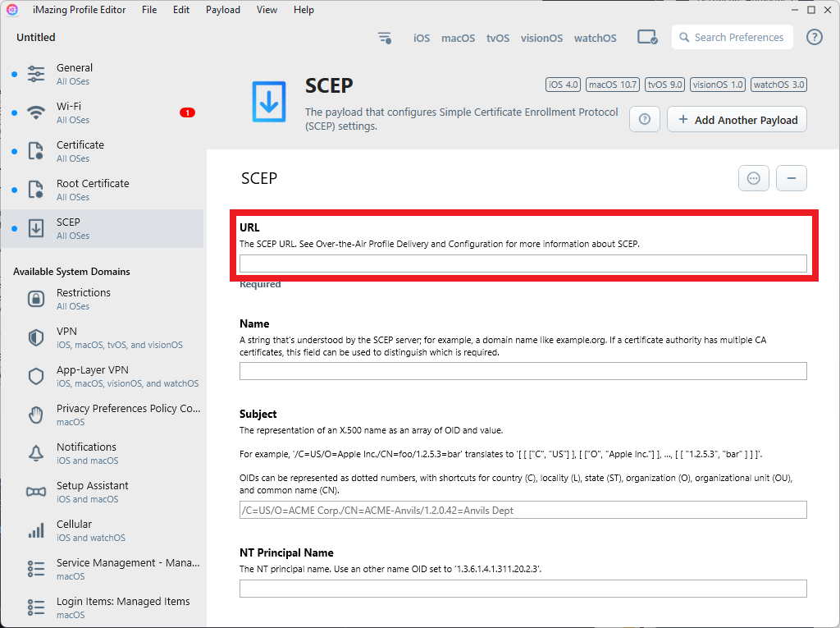This screenshot has height=628, width=840.
Task: Add the Cellular signal bars icon
Action: pyautogui.click(x=36, y=530)
